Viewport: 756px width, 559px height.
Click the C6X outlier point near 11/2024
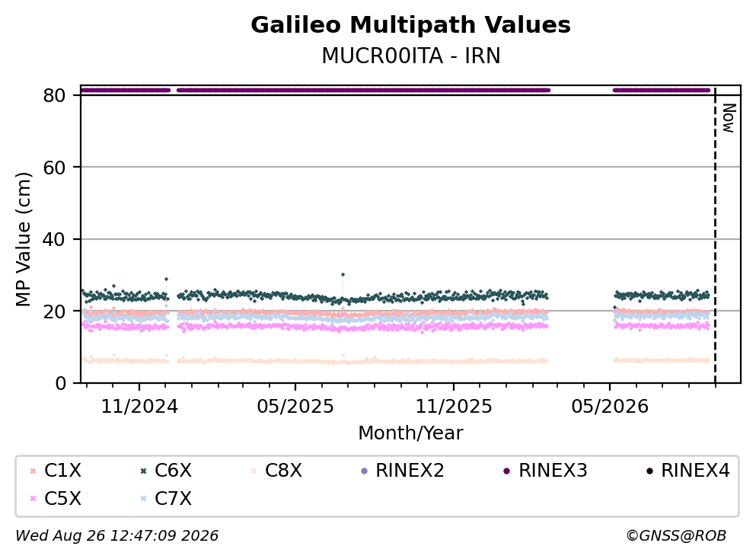166,279
